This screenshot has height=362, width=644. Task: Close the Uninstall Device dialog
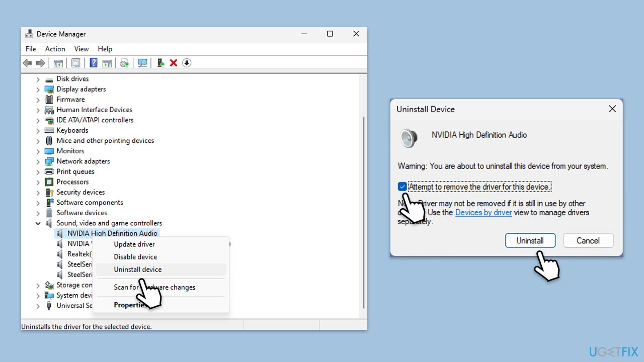pos(612,109)
